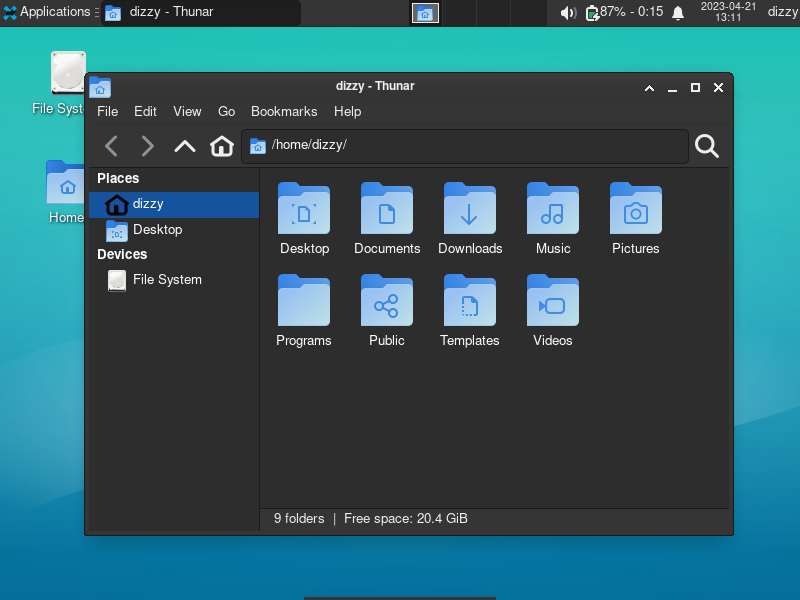The width and height of the screenshot is (800, 600).
Task: Open the Pictures folder
Action: pyautogui.click(x=636, y=208)
